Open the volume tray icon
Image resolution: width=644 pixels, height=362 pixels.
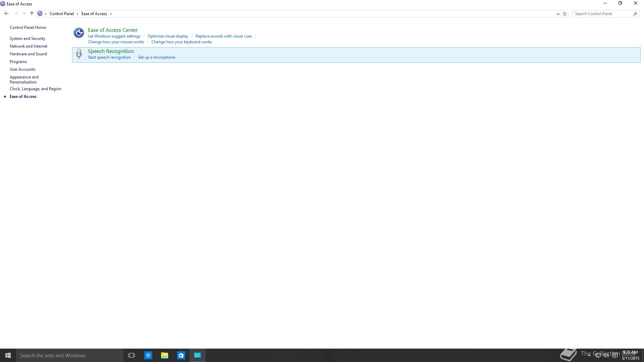pos(606,355)
